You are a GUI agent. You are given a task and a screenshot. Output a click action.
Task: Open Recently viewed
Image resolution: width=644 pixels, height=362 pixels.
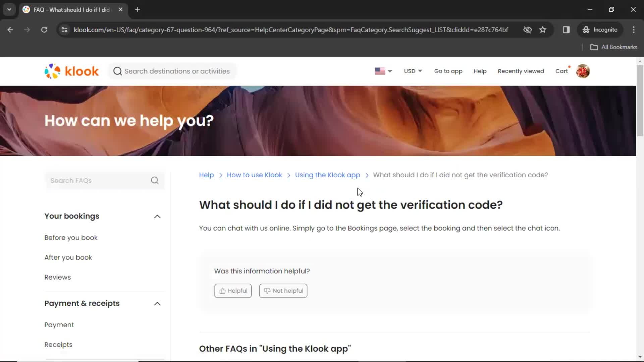(521, 71)
